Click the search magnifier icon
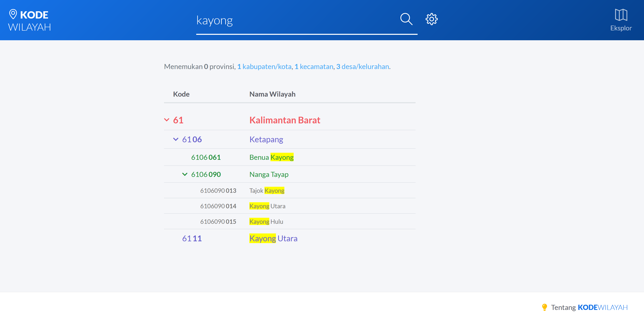Viewport: 644px width, 322px height. (406, 19)
